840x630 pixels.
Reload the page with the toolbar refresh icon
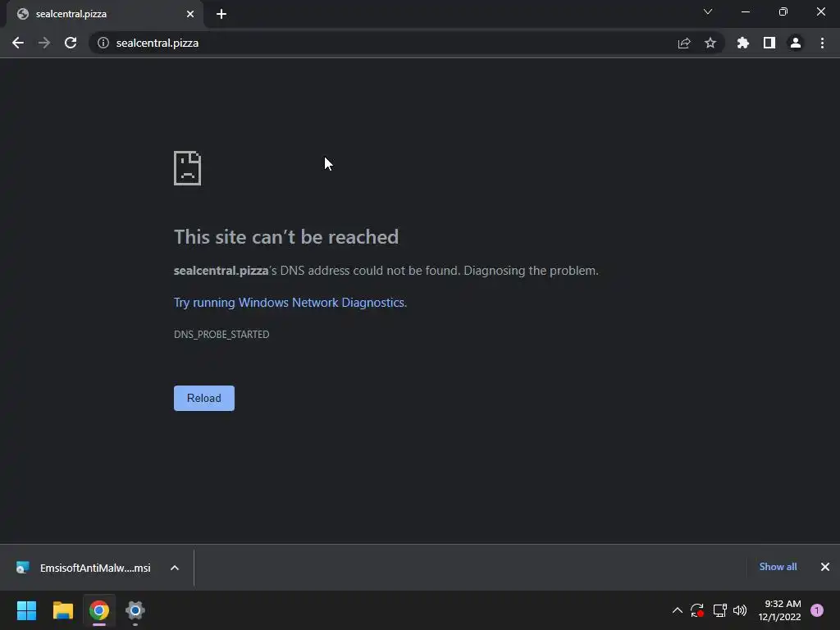71,43
